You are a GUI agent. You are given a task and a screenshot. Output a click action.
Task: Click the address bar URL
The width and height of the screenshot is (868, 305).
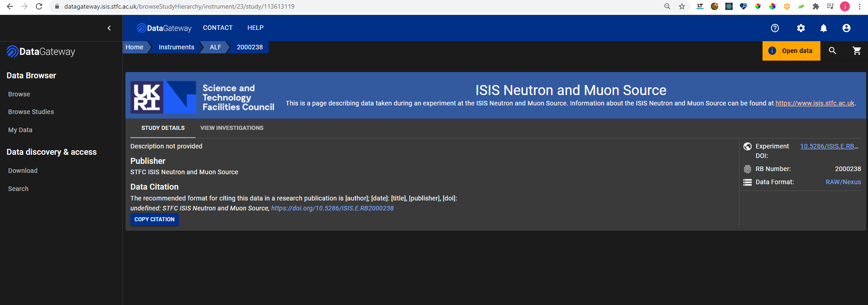179,6
